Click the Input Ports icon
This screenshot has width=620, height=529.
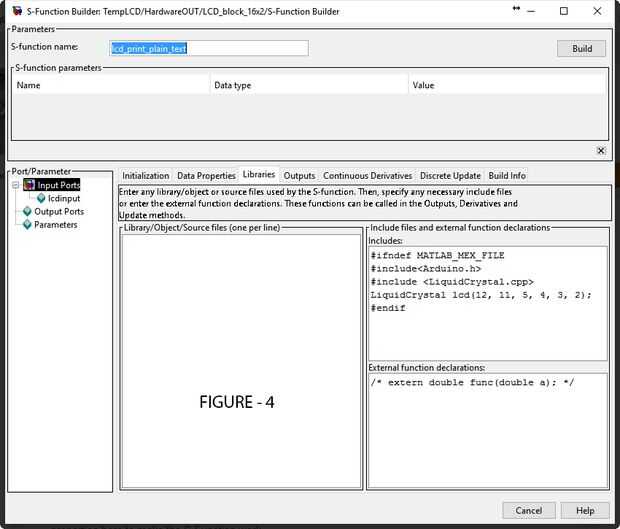pyautogui.click(x=29, y=185)
